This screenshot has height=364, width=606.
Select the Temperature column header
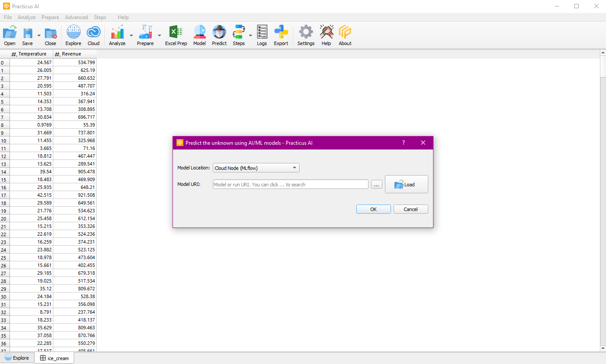point(31,54)
